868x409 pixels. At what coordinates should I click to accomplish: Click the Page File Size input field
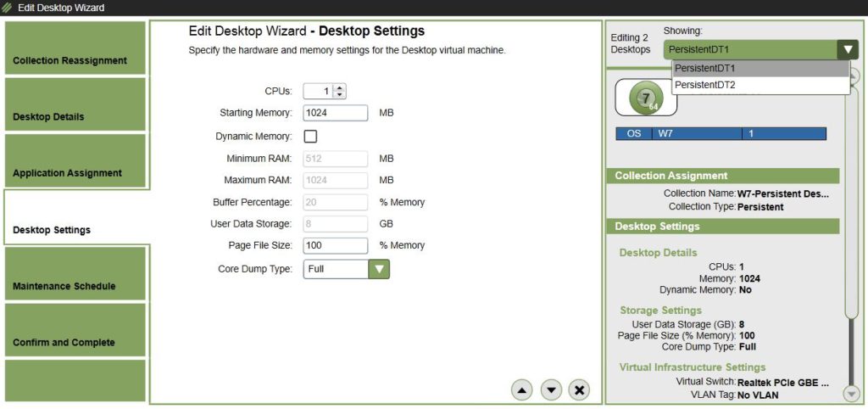[336, 245]
